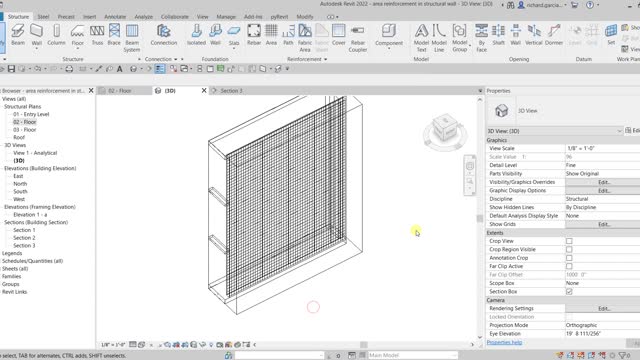Open the Help question mark icon
Screen dimensions: 640x360
(590, 5)
